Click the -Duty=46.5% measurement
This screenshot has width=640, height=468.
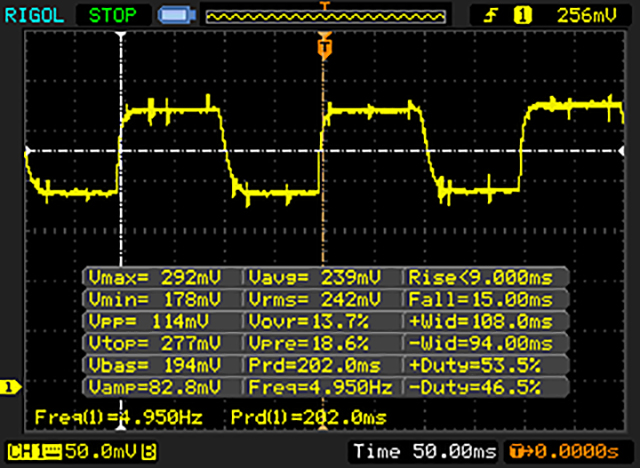tap(475, 387)
